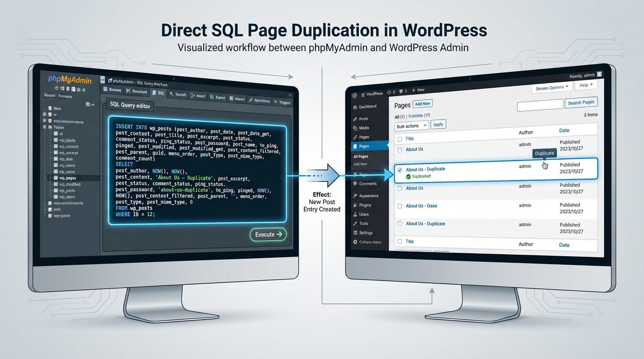Open the Media library icon
The image size is (644, 359).
[355, 127]
